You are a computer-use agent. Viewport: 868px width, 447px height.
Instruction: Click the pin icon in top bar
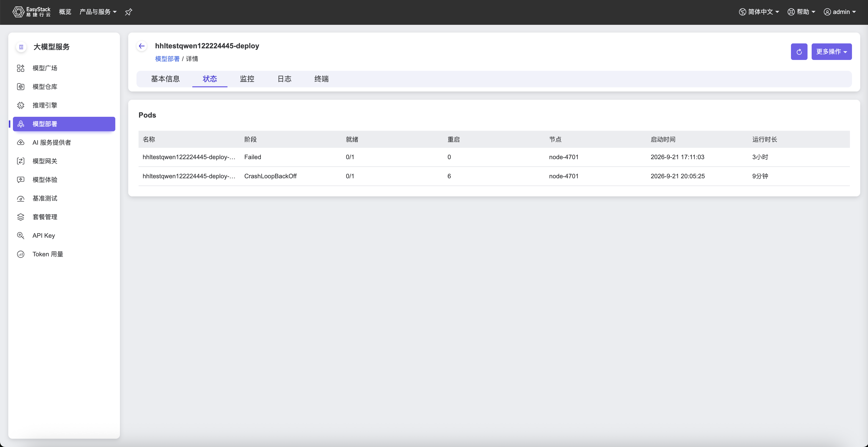pyautogui.click(x=128, y=12)
